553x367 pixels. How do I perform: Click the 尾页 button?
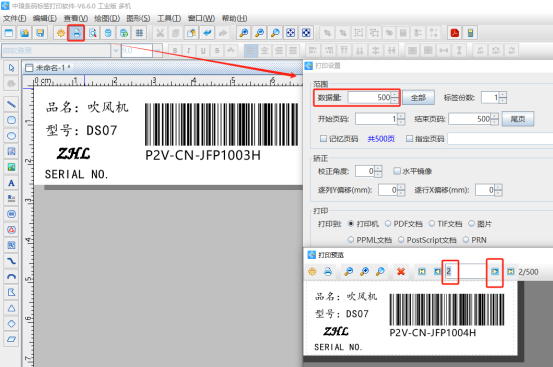coord(518,119)
